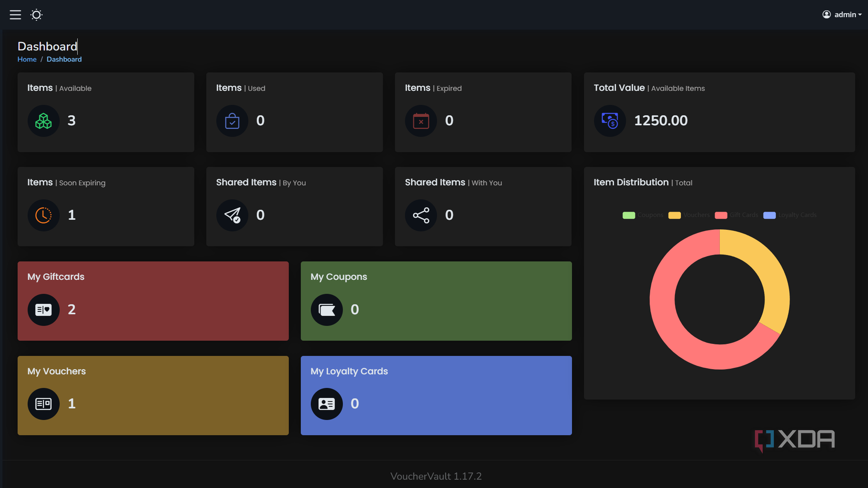
Task: Click the My Giftcards count 2
Action: pyautogui.click(x=72, y=310)
